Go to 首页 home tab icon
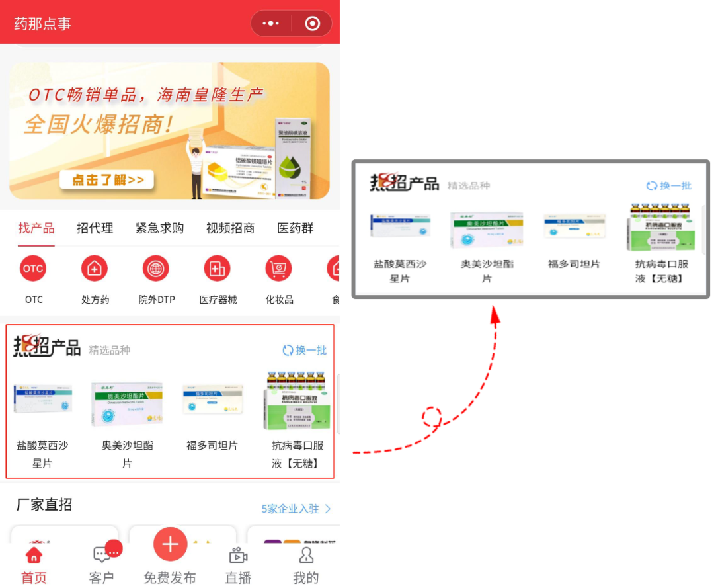Viewport: 714px width, 588px height. [x=34, y=555]
